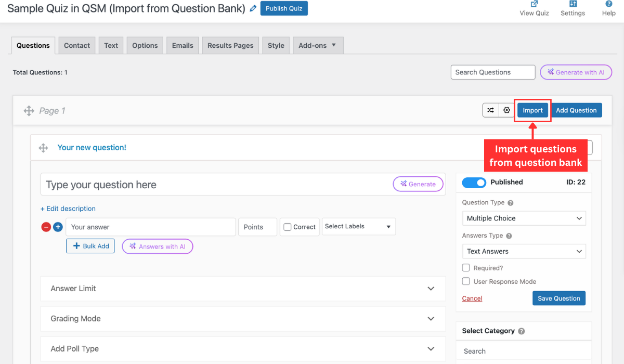Tick the User Response Mode checkbox
The width and height of the screenshot is (624, 364).
coord(465,281)
